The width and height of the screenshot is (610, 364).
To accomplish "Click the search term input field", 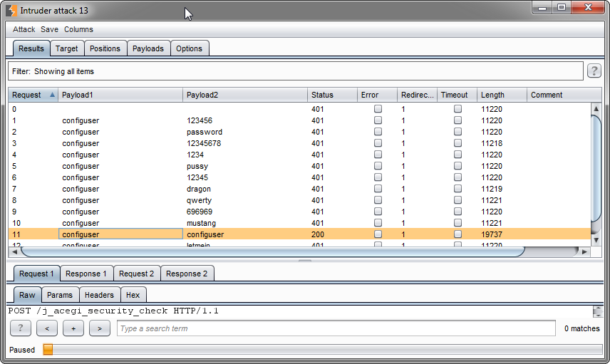I will (335, 328).
